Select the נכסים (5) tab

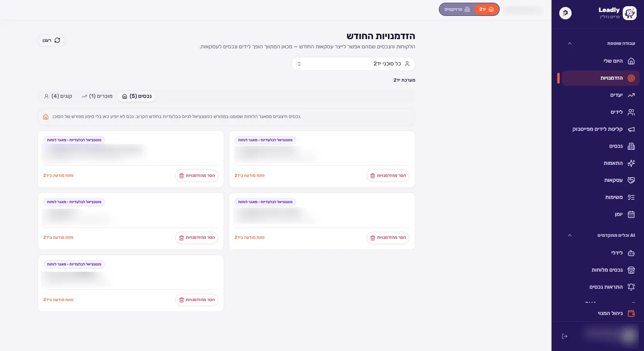137,96
